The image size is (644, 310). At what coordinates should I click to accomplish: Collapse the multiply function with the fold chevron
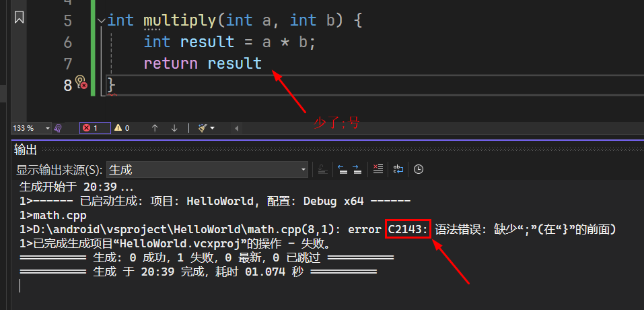pos(101,21)
